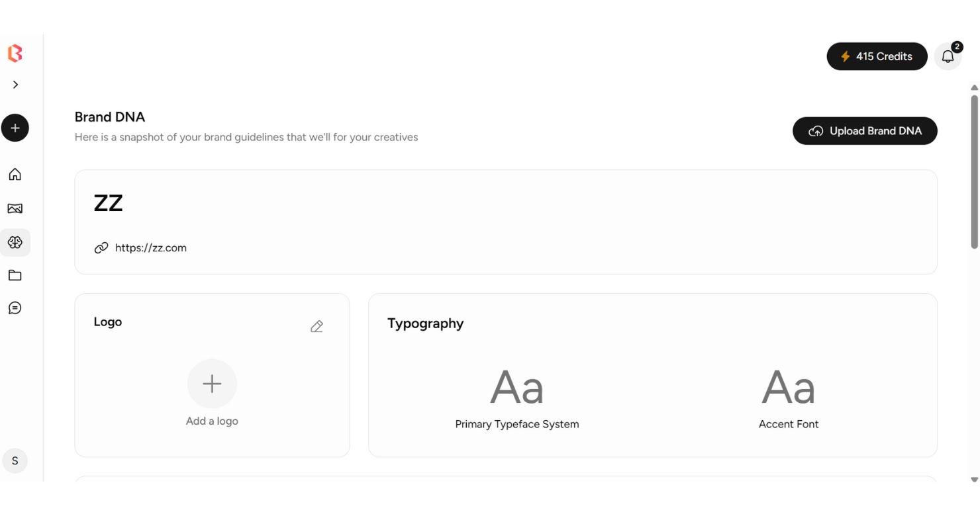Edit the logo using the pencil icon
Viewport: 980px width, 516px height.
(x=317, y=326)
